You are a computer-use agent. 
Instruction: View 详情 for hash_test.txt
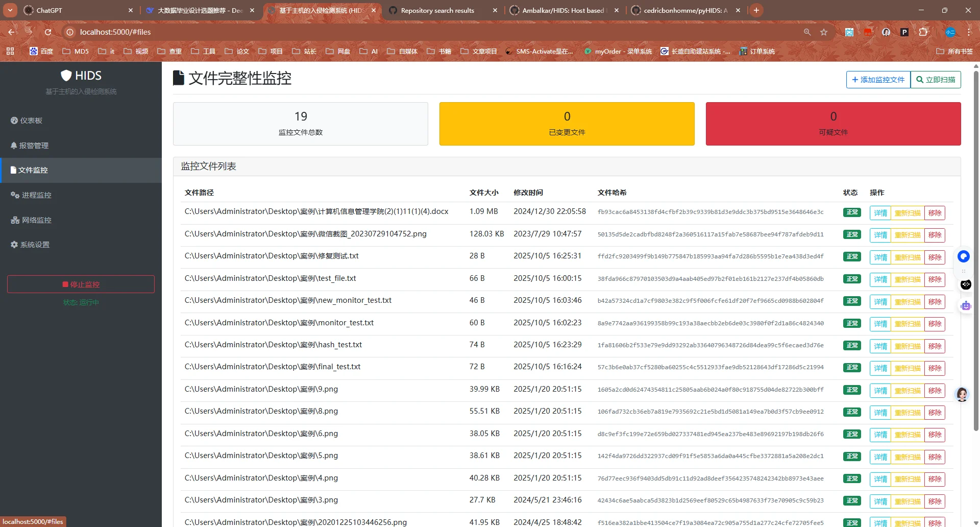click(x=880, y=346)
